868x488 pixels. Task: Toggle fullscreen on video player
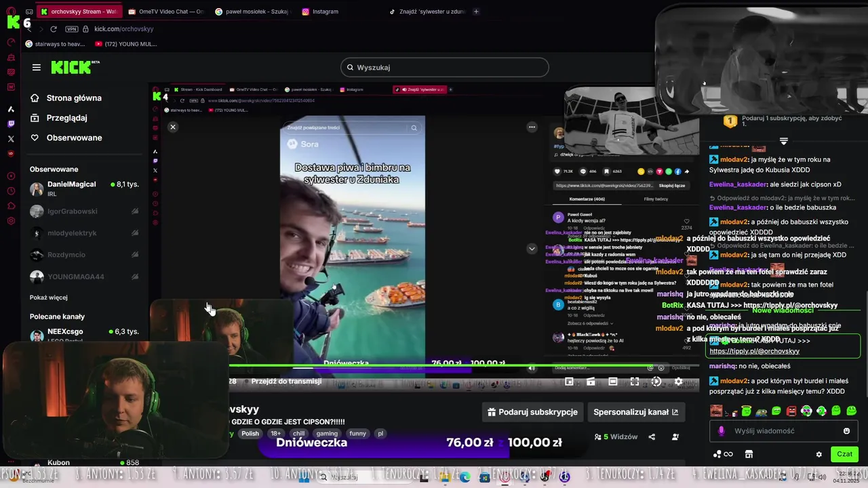(634, 382)
